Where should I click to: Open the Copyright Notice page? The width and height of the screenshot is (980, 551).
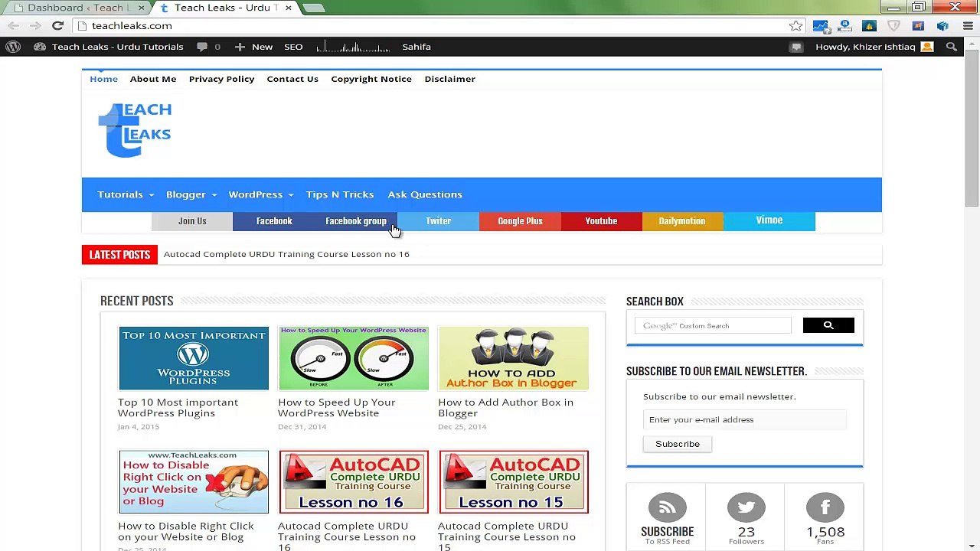371,79
